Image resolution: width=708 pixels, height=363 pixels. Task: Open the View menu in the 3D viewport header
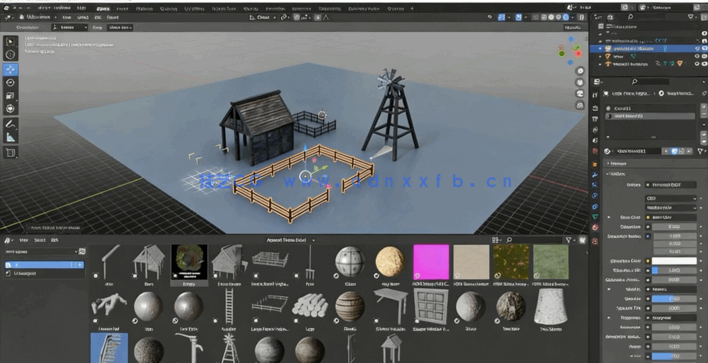[67, 17]
